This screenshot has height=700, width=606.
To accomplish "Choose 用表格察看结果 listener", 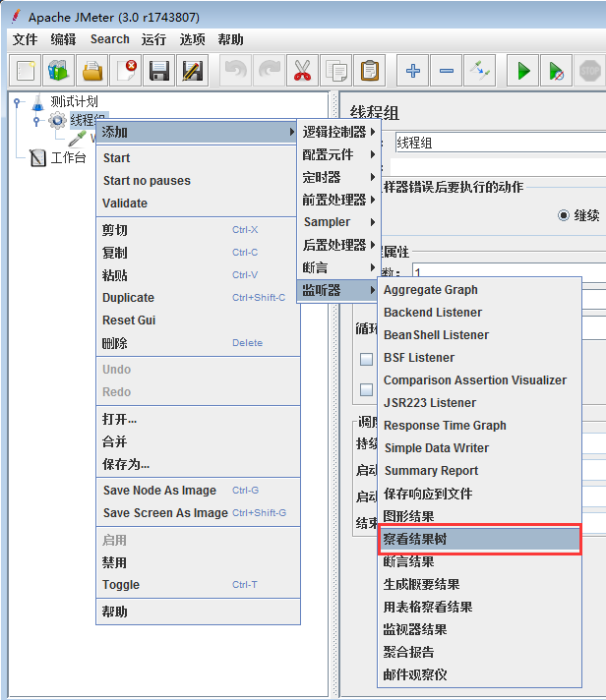I will 480,608.
